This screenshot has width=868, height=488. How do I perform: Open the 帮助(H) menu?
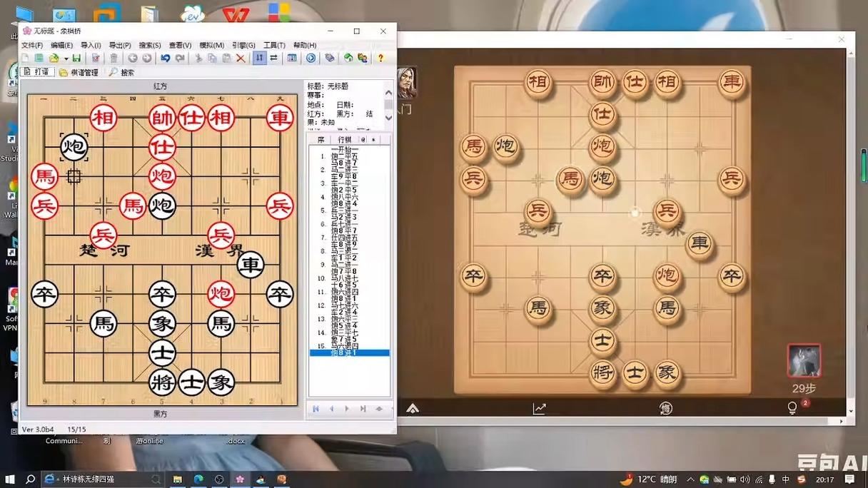coord(305,45)
